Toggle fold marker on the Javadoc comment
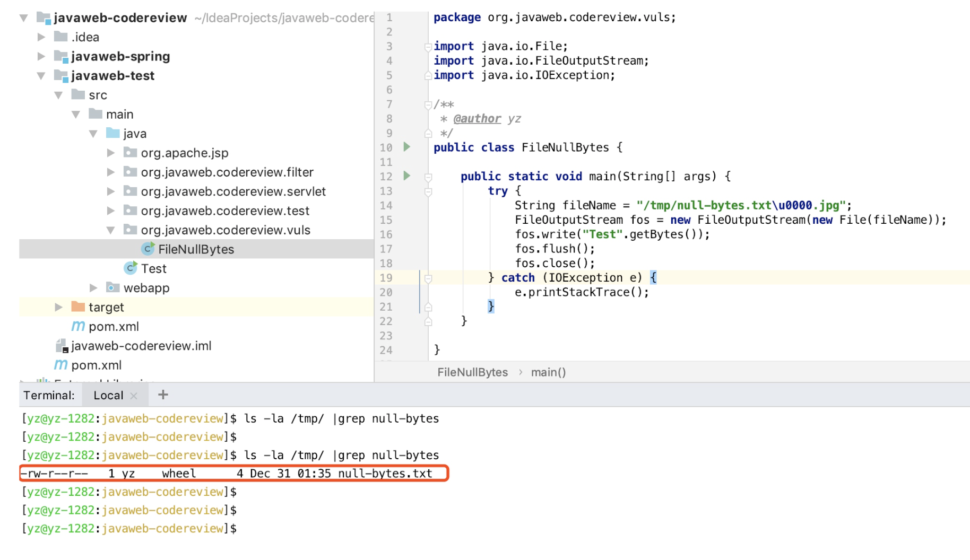 point(428,105)
